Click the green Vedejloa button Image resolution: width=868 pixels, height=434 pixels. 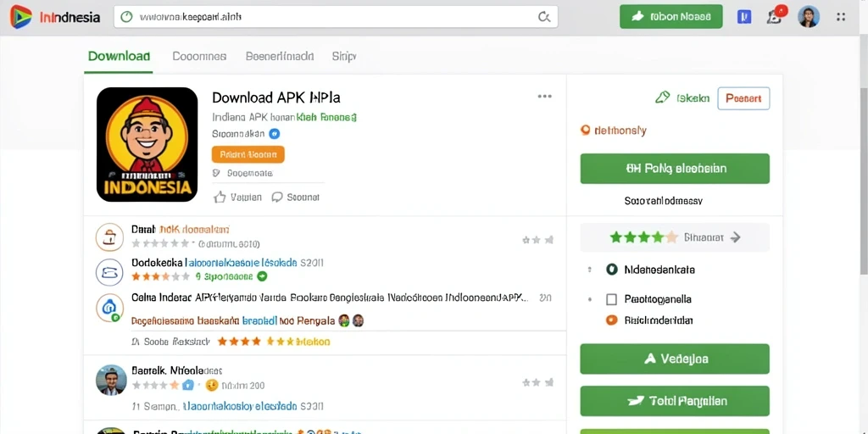(675, 359)
